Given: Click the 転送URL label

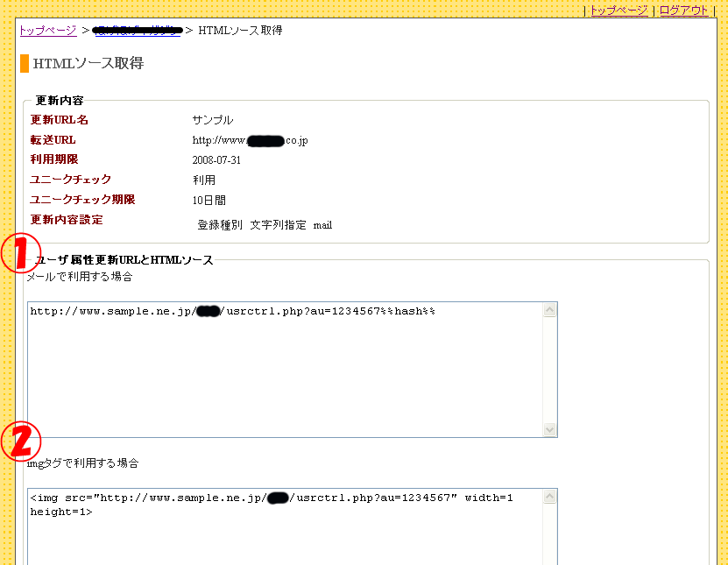Looking at the screenshot, I should pos(53,140).
